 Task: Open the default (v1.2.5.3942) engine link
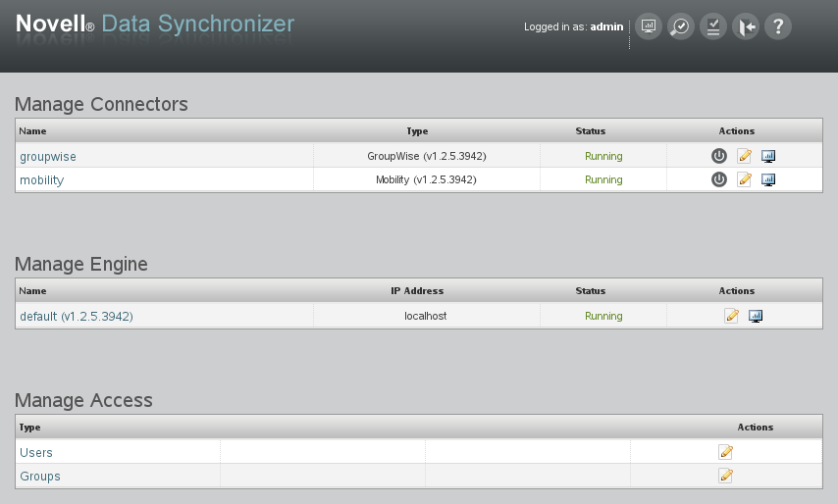coord(77,317)
